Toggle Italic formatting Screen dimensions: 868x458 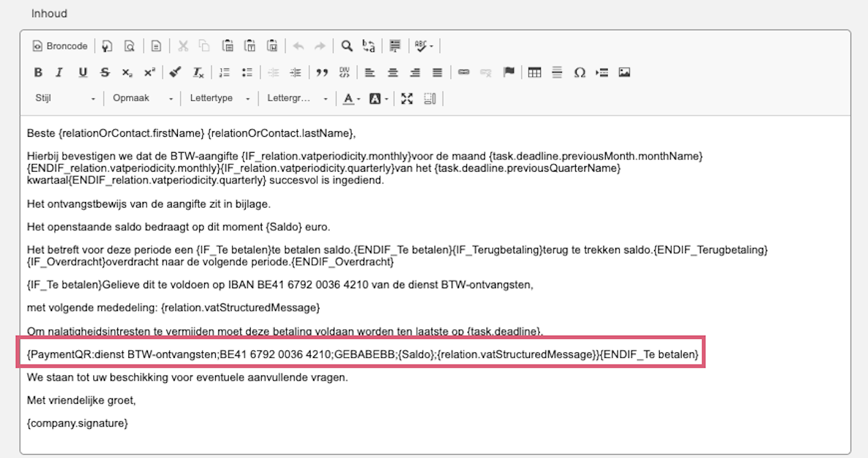click(x=59, y=73)
